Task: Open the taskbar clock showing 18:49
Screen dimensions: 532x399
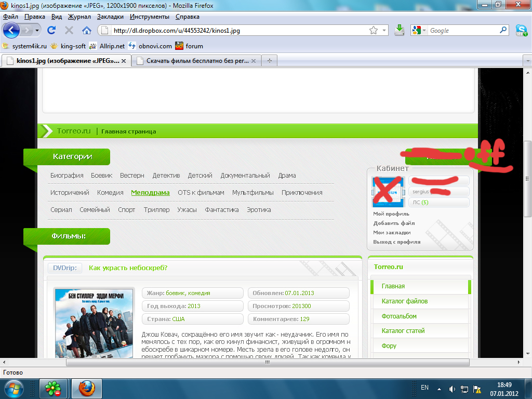Action: coord(504,389)
